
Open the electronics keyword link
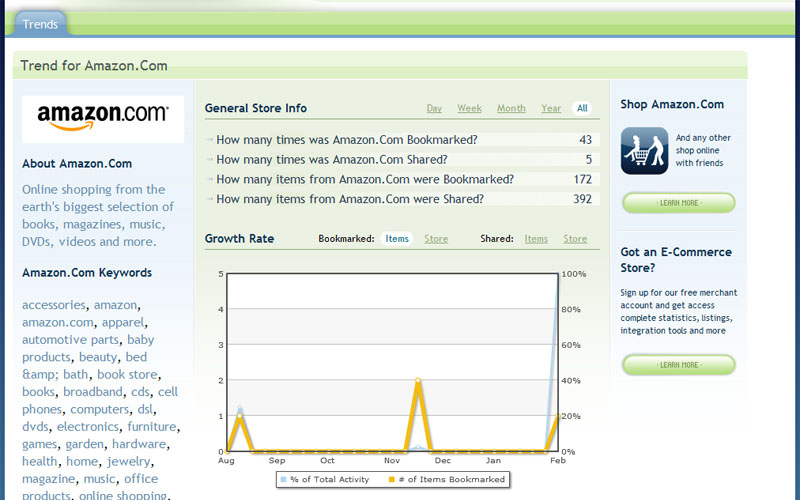tap(88, 427)
